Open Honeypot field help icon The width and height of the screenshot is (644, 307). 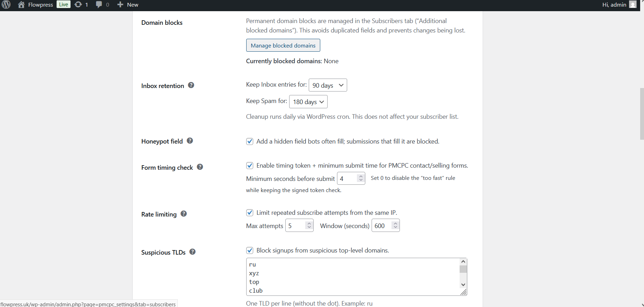[x=190, y=141]
